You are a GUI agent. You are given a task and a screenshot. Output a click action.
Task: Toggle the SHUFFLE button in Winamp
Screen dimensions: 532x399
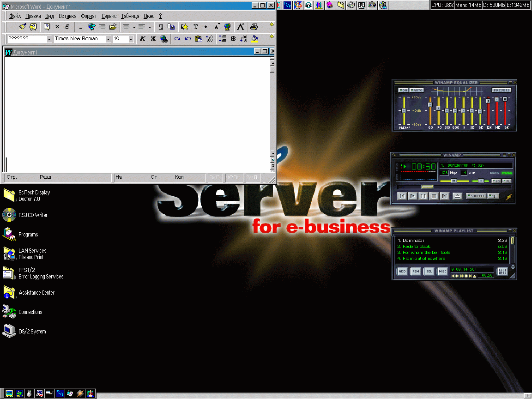tap(476, 196)
